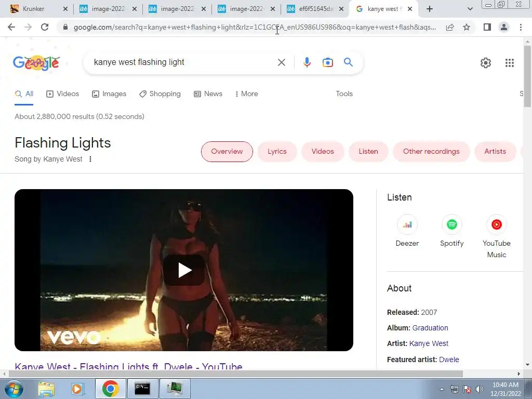Click the horizontal scrollbar thumb
532x399 pixels.
[x=235, y=374]
